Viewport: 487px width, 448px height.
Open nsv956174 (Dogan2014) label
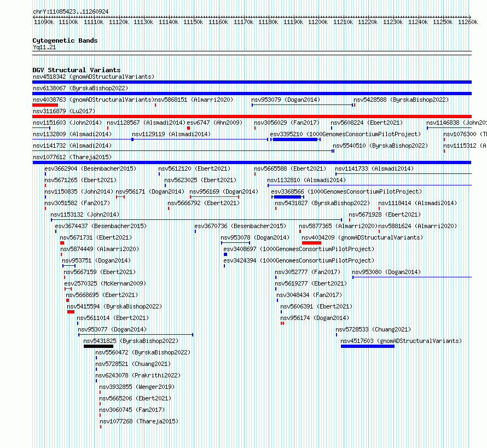(x=315, y=318)
